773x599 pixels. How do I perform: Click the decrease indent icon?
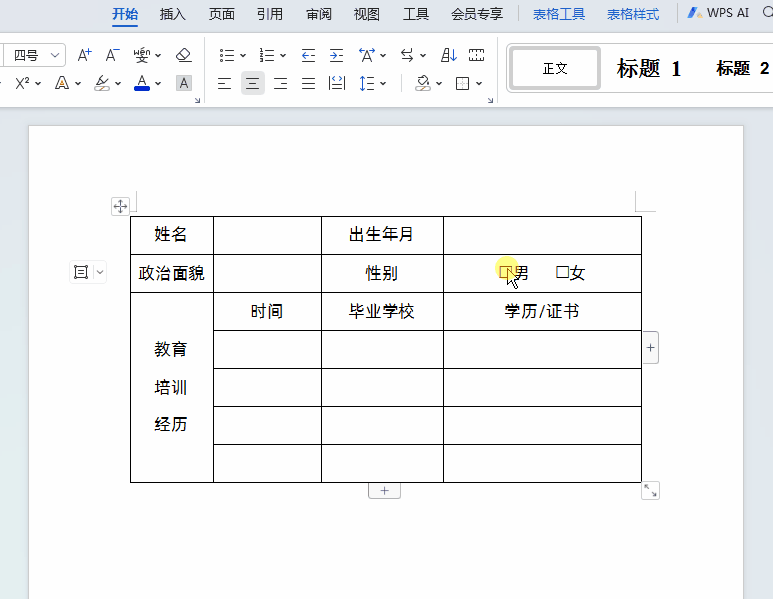tap(308, 55)
